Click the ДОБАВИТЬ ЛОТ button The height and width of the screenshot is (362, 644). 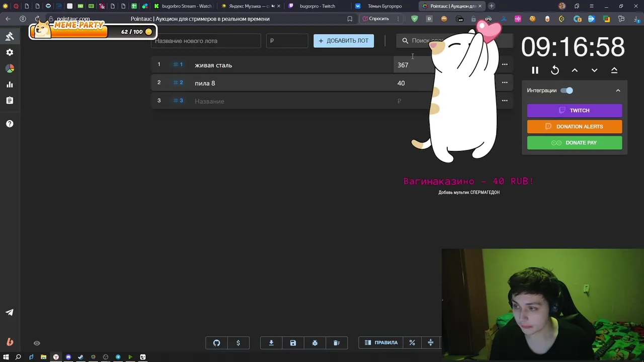(344, 41)
